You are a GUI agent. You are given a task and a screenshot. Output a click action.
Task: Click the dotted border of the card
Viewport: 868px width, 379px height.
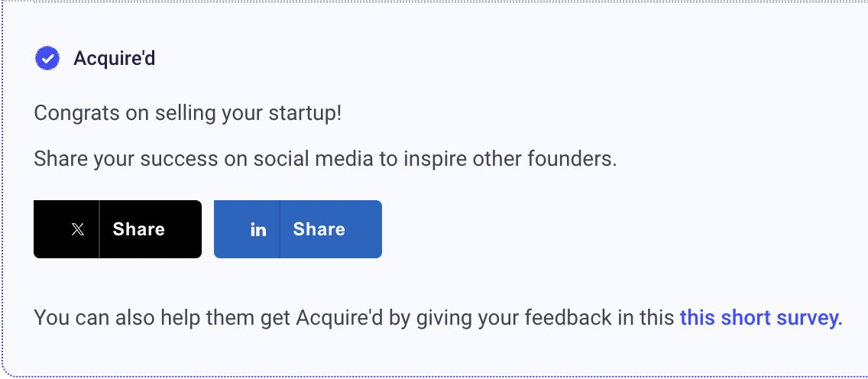pos(2,188)
